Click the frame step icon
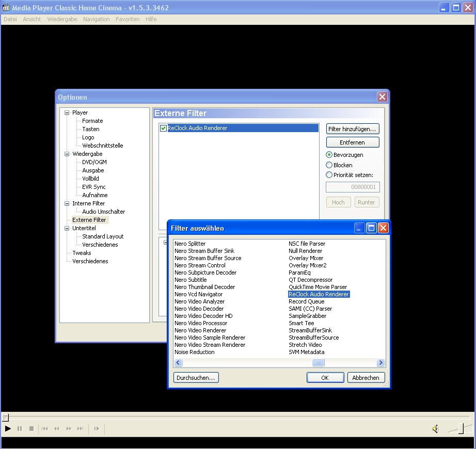476x449 pixels. tap(97, 429)
